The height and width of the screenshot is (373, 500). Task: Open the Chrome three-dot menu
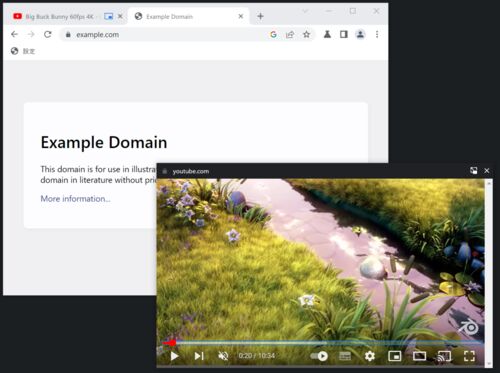tap(377, 34)
